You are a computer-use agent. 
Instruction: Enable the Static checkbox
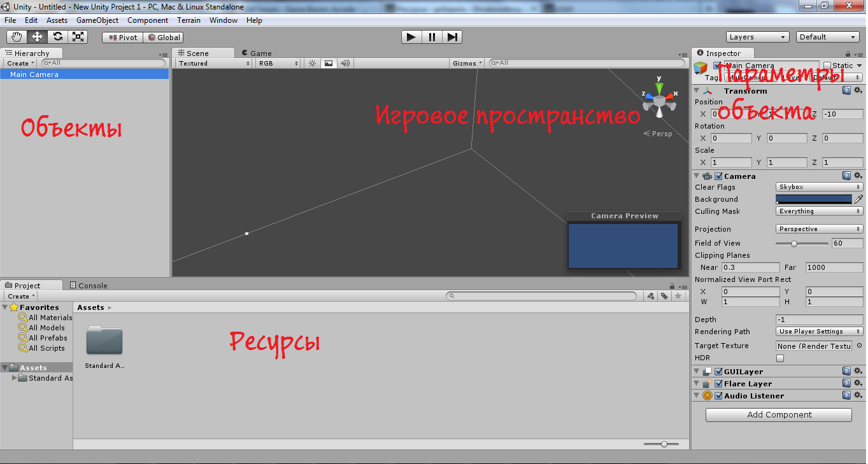coord(827,66)
